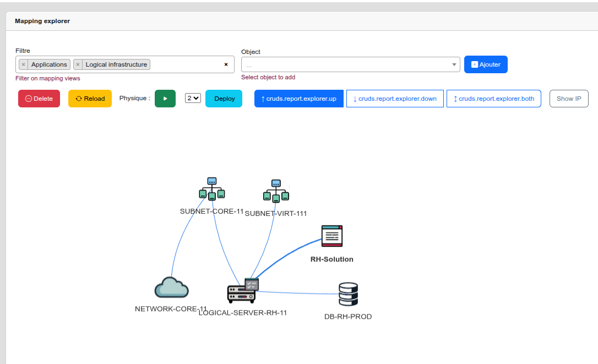Viewport: 598px width, 364px height.
Task: Select the DB-RH-PROD database icon
Action: click(x=348, y=295)
